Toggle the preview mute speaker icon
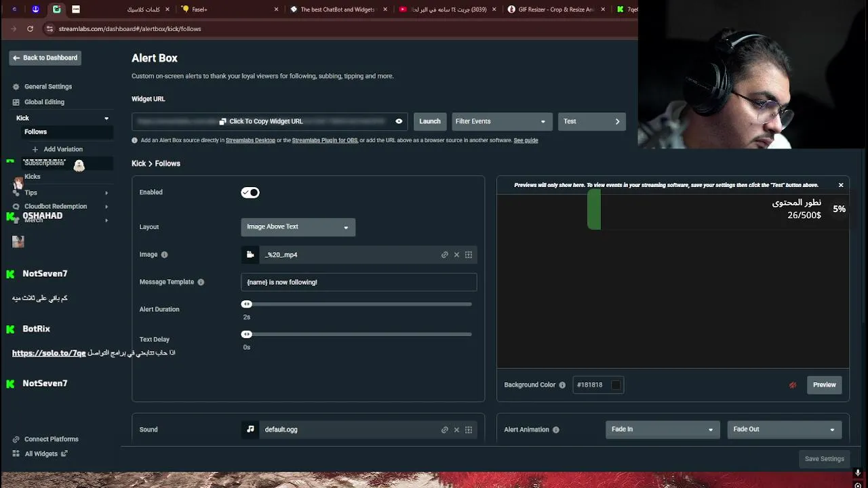This screenshot has height=488, width=868. (x=793, y=385)
